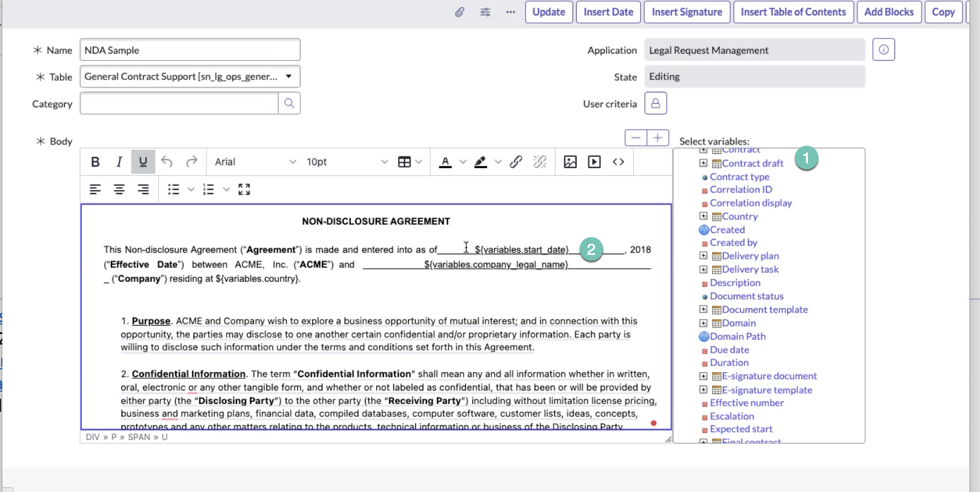Image resolution: width=980 pixels, height=492 pixels.
Task: Open the Table field dropdown
Action: (x=190, y=77)
